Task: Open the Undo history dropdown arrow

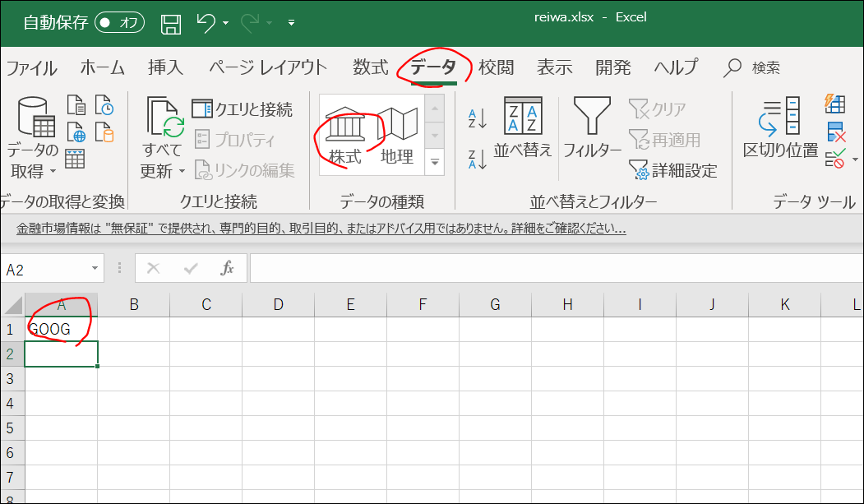Action: [226, 23]
